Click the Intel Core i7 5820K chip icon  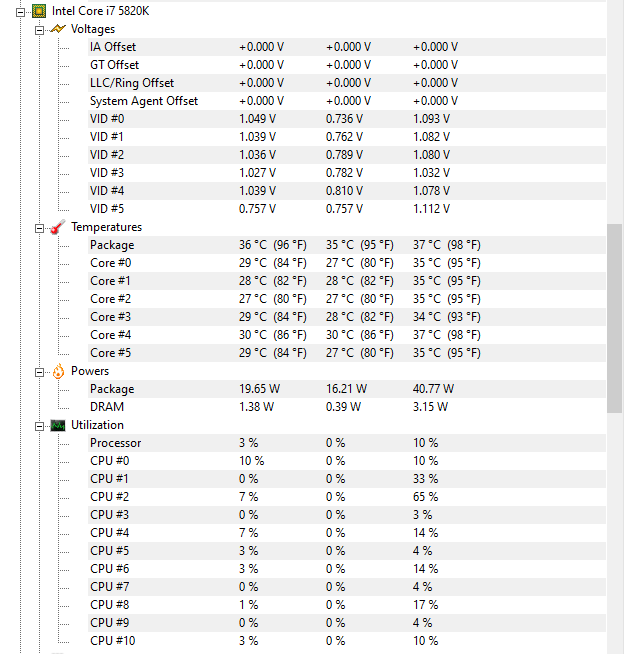click(38, 11)
